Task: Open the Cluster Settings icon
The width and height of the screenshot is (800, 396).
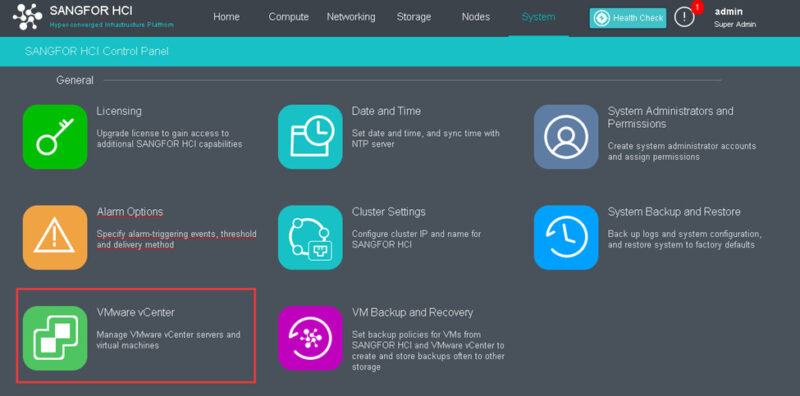Action: tap(310, 237)
